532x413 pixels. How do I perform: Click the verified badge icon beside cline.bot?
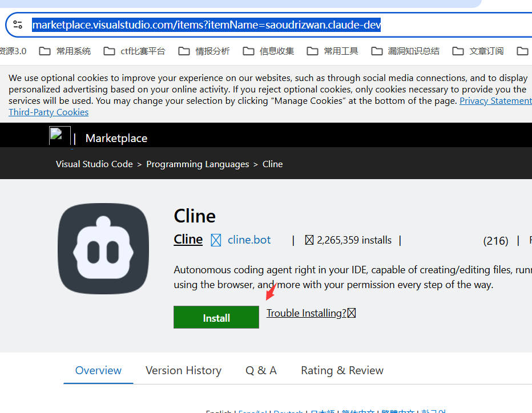coord(216,240)
